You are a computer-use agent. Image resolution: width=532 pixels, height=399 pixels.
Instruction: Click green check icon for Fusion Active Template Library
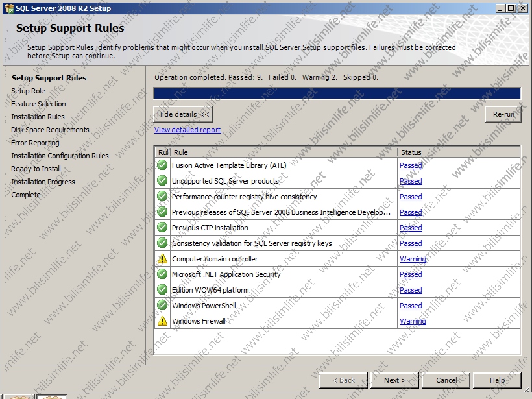[162, 165]
